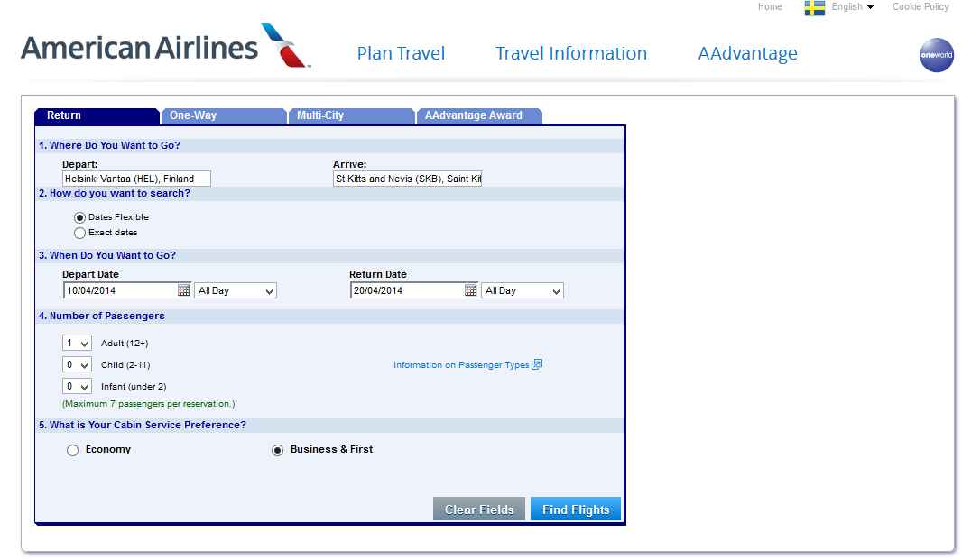Click the Depart airport input field
962x560 pixels.
[136, 179]
